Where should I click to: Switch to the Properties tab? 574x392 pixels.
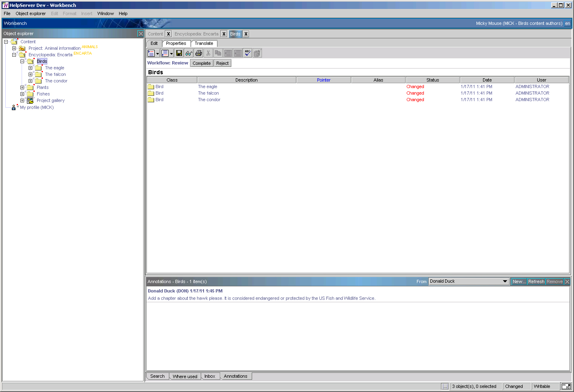coord(176,43)
